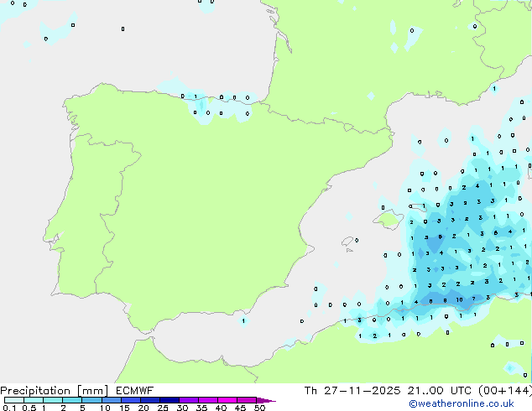532x411 pixels.
Task: Click the 0.5–1 mm legend swatch
Action: point(34,400)
